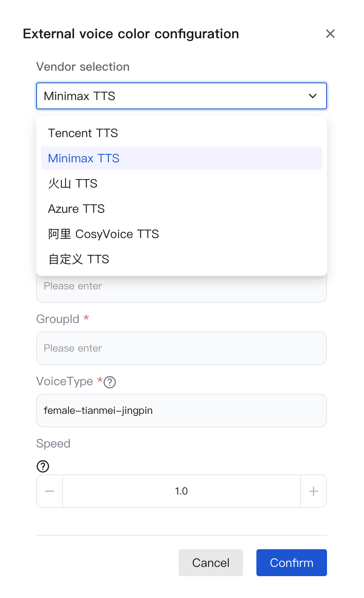The width and height of the screenshot is (364, 598).
Task: Click the dialog title text
Action: point(131,34)
